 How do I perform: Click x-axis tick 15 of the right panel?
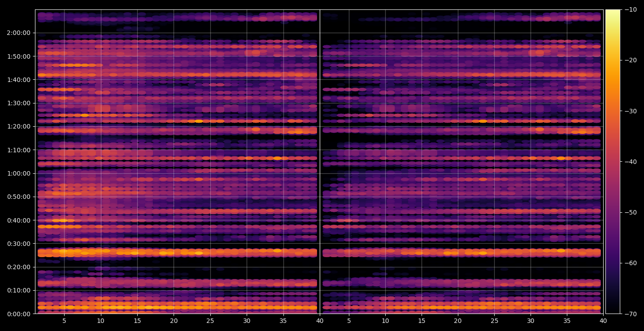point(422,321)
